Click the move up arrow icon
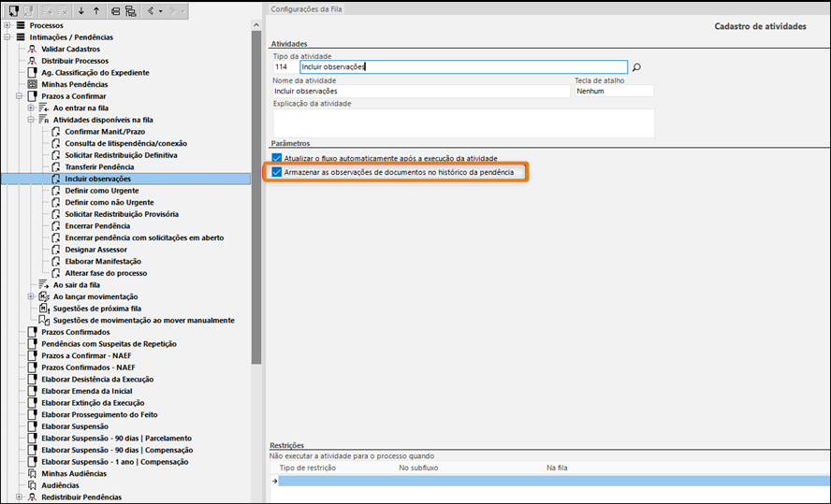Screen dimensions: 831x504 (x=95, y=11)
